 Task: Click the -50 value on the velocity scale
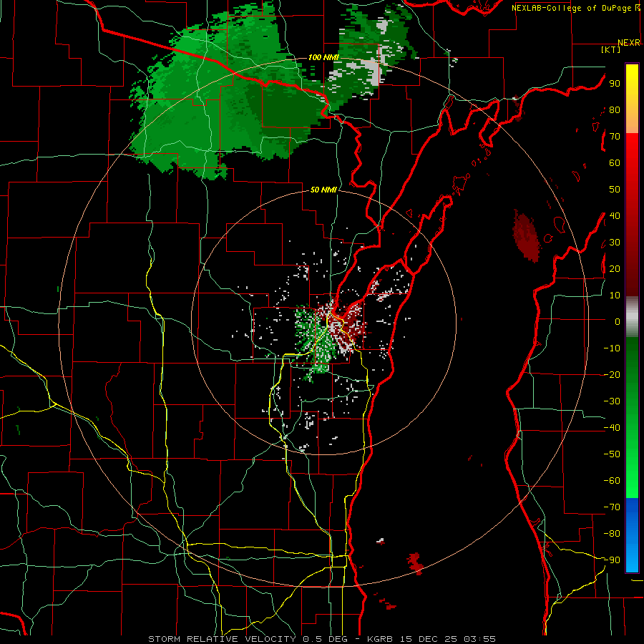pos(612,454)
